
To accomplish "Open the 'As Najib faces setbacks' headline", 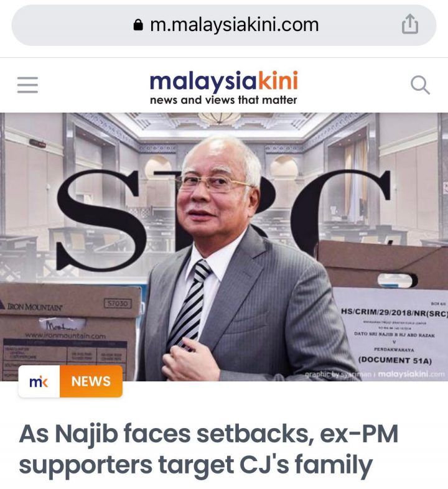I will click(208, 449).
